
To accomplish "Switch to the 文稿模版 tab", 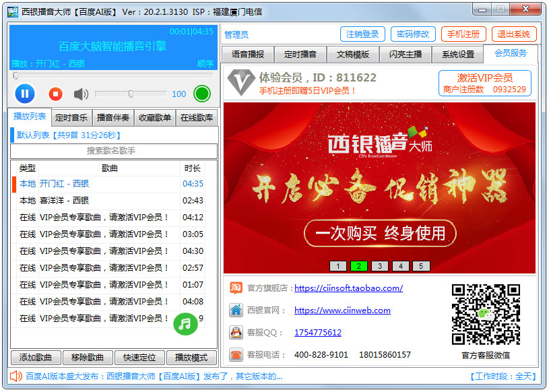I will coord(352,55).
